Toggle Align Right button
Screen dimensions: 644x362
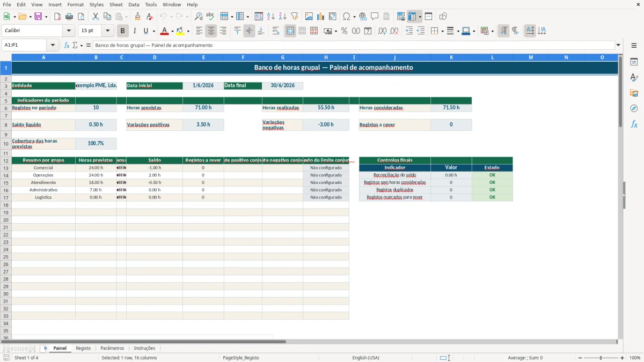tap(223, 31)
